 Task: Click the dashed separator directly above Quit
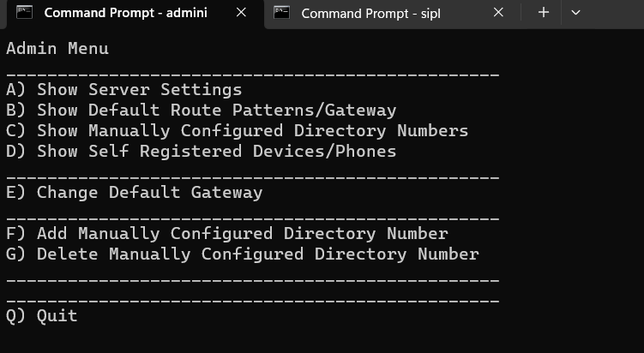(253, 301)
